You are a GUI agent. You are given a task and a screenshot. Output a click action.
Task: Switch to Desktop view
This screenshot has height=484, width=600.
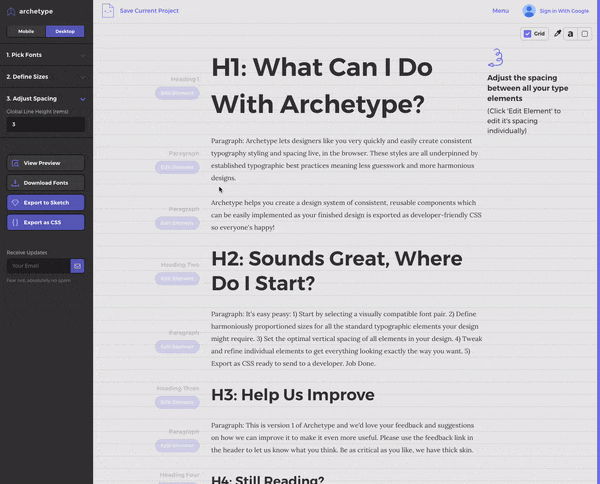(x=65, y=31)
